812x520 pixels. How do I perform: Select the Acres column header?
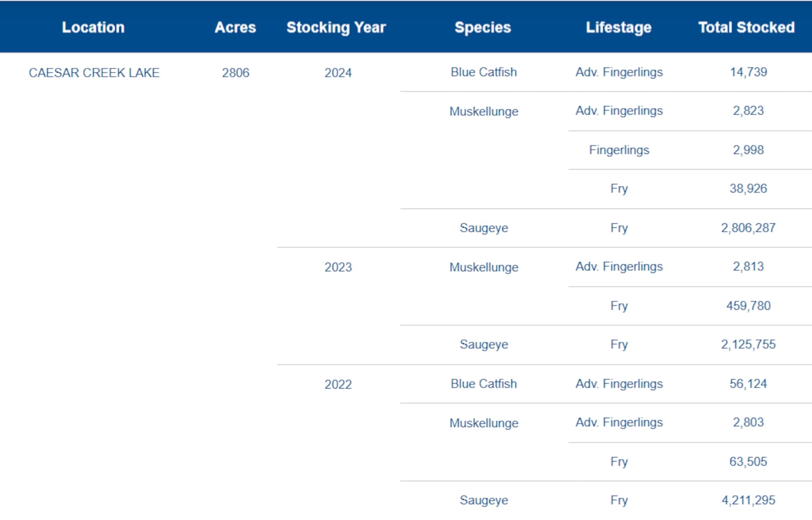coord(235,27)
